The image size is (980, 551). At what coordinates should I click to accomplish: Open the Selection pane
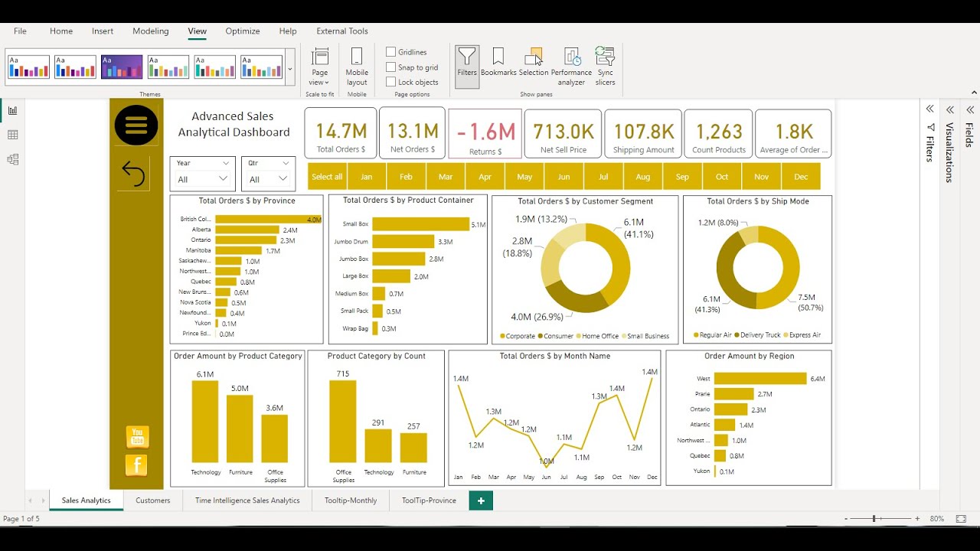click(534, 63)
